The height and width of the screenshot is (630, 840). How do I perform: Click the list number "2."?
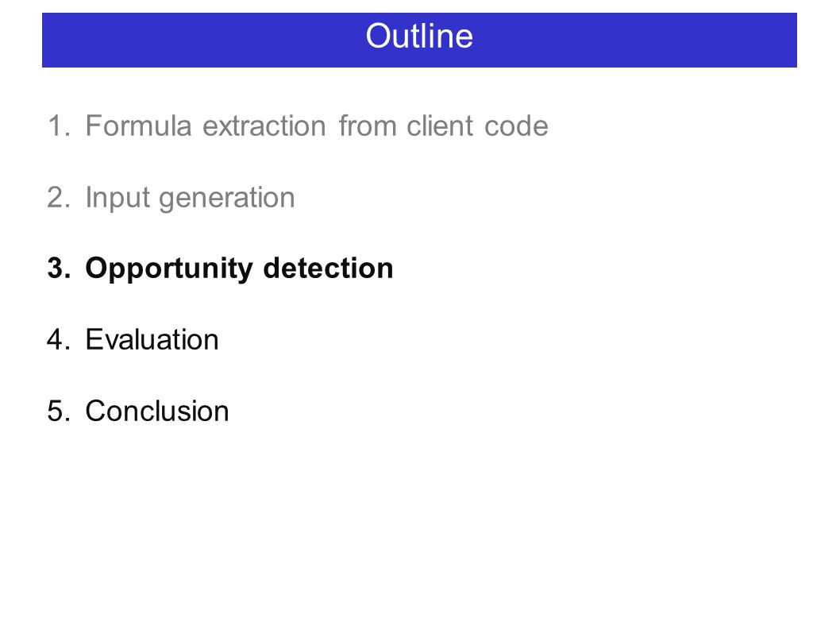pos(59,197)
